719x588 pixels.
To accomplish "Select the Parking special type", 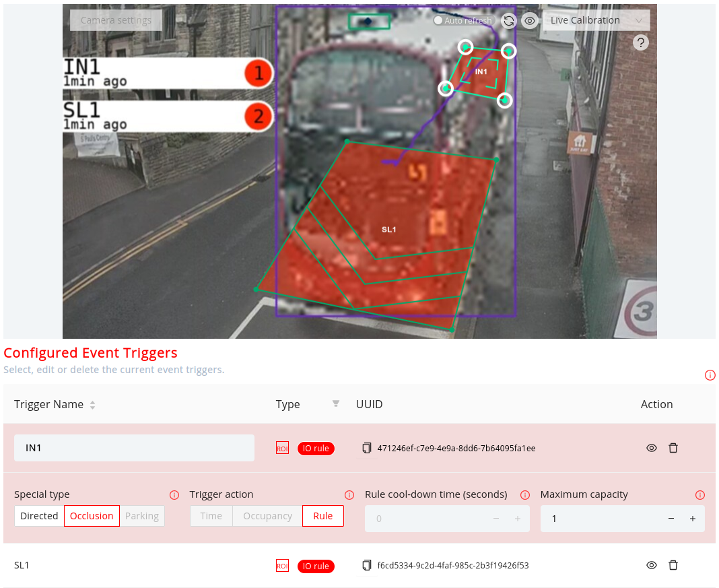I will (x=142, y=516).
